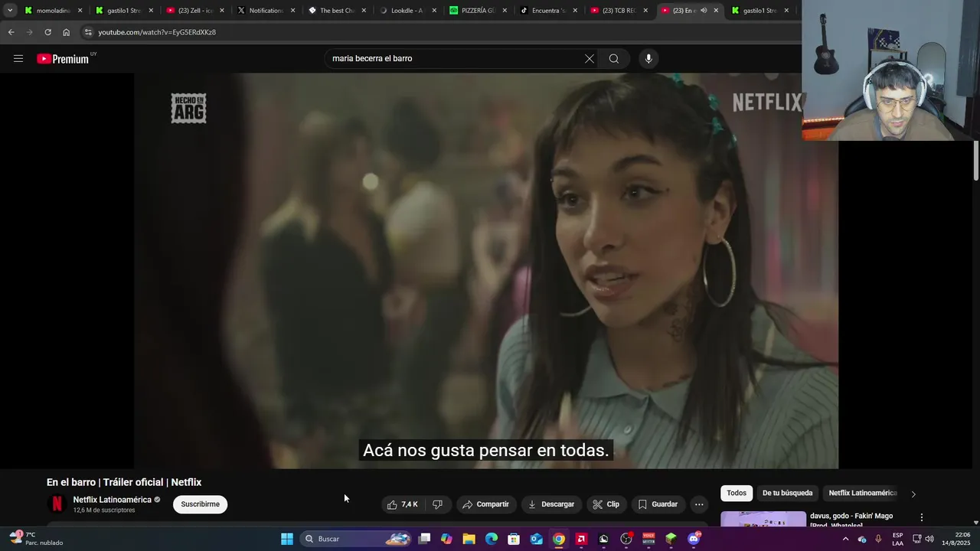Image resolution: width=980 pixels, height=551 pixels.
Task: Close the Lookdle tab
Action: pyautogui.click(x=434, y=11)
